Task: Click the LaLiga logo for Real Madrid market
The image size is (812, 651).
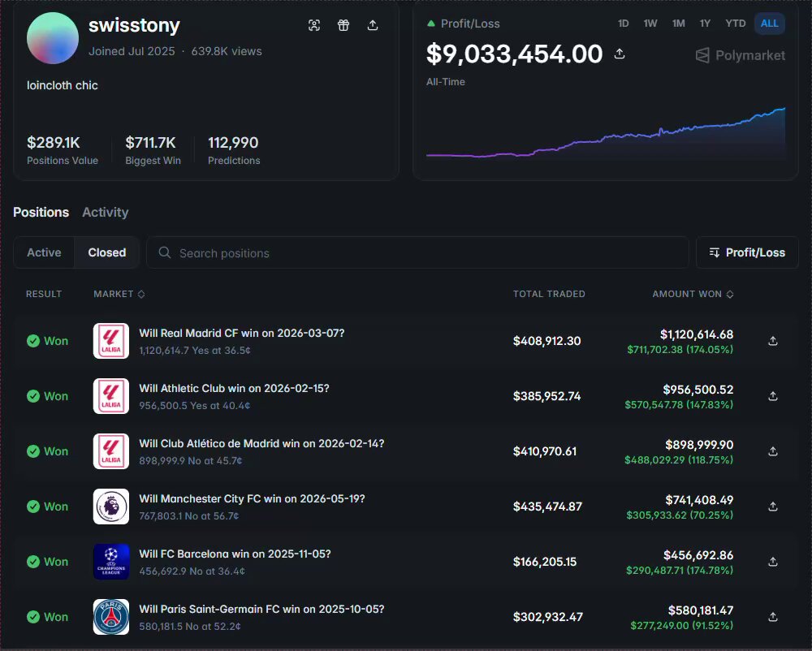Action: tap(110, 341)
